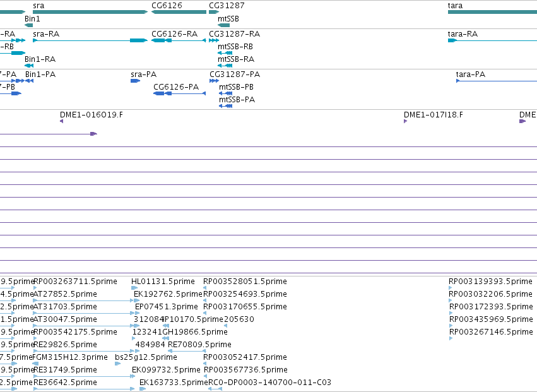The width and height of the screenshot is (537, 392).
Task: Click the mtSSB gene label
Action: [x=228, y=19]
